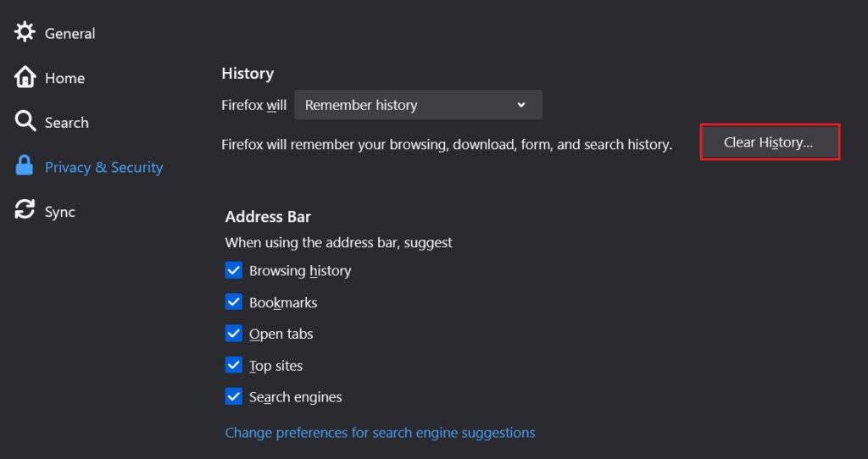This screenshot has height=459, width=868.
Task: Click the Sync arrows icon
Action: (25, 211)
